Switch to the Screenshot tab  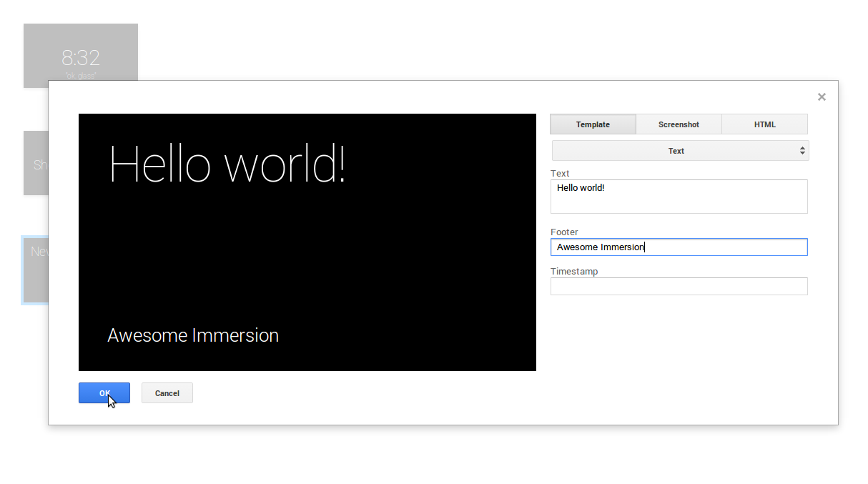679,124
